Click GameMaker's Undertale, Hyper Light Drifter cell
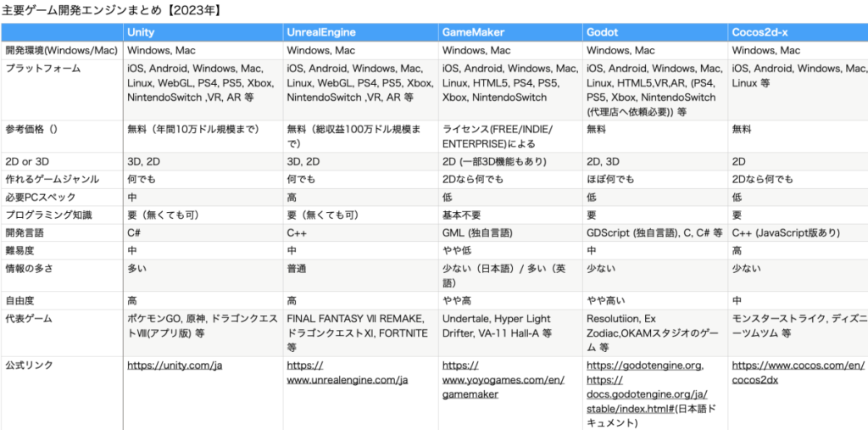Image resolution: width=868 pixels, height=430 pixels. pyautogui.click(x=510, y=333)
